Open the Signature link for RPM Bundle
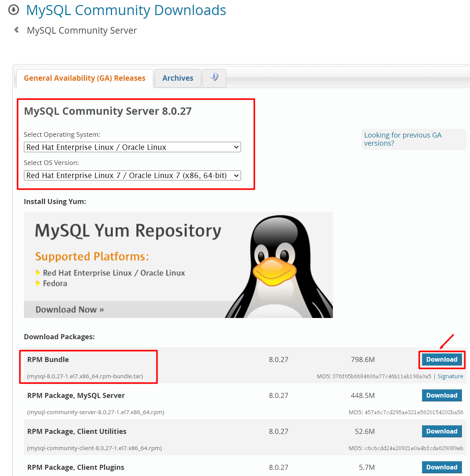This screenshot has width=470, height=476. pyautogui.click(x=450, y=376)
